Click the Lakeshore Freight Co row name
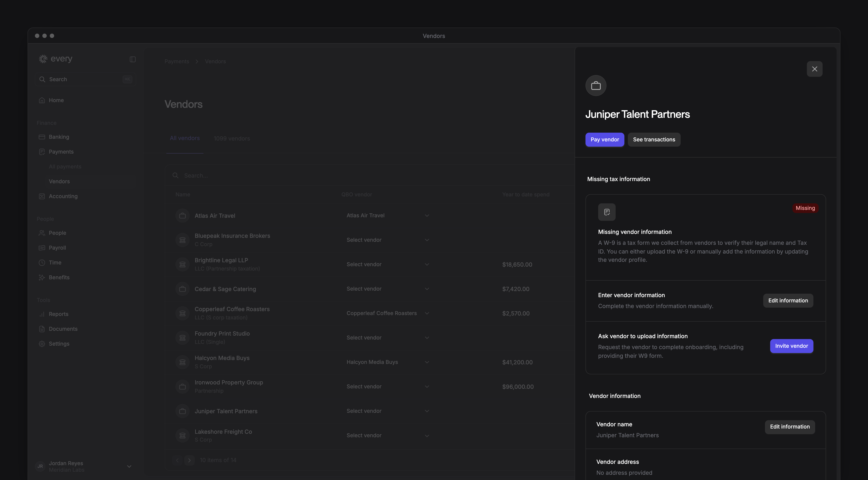868x480 pixels. pyautogui.click(x=223, y=432)
